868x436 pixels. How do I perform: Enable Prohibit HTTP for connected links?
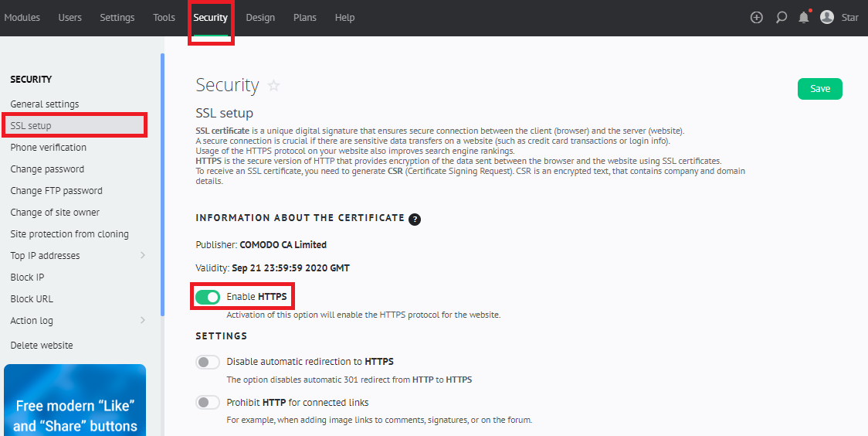click(x=208, y=403)
